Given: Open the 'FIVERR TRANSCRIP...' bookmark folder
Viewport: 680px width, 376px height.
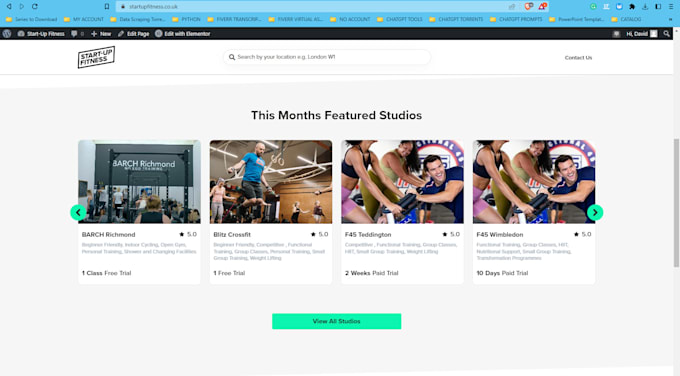Looking at the screenshot, I should [234, 20].
